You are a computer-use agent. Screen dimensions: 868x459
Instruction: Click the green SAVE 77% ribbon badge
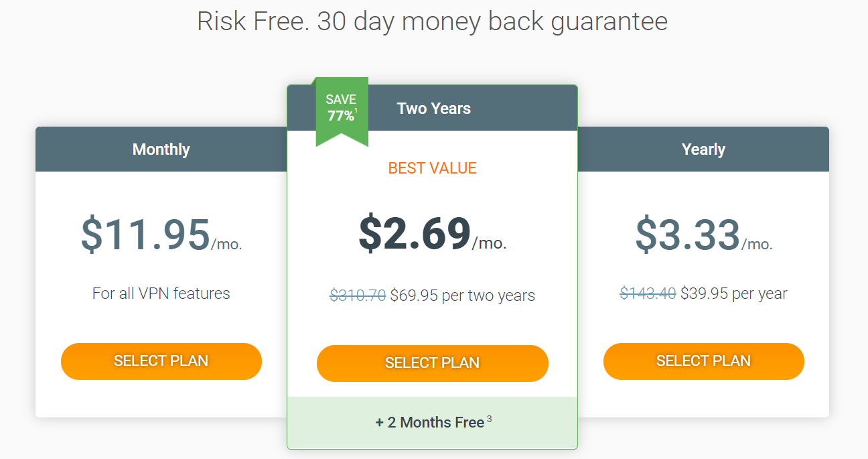tap(342, 109)
